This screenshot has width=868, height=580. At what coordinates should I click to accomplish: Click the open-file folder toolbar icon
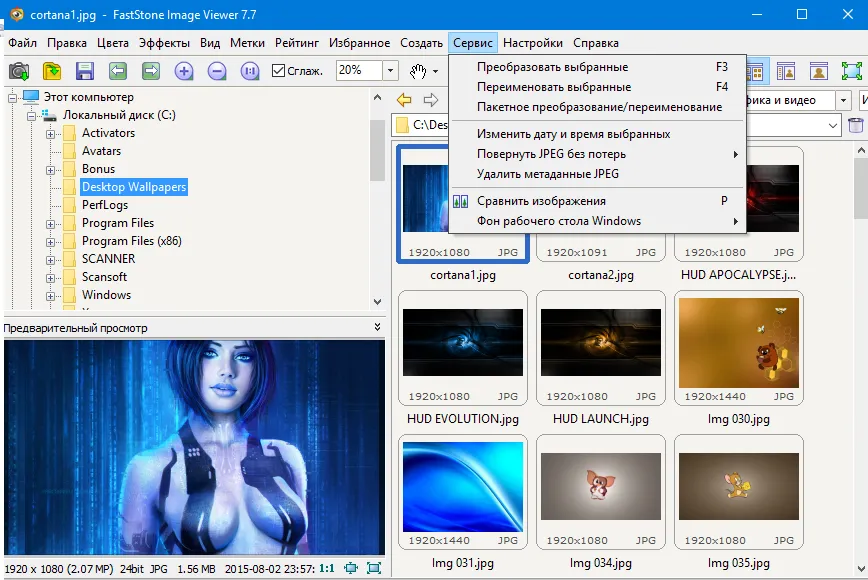51,71
